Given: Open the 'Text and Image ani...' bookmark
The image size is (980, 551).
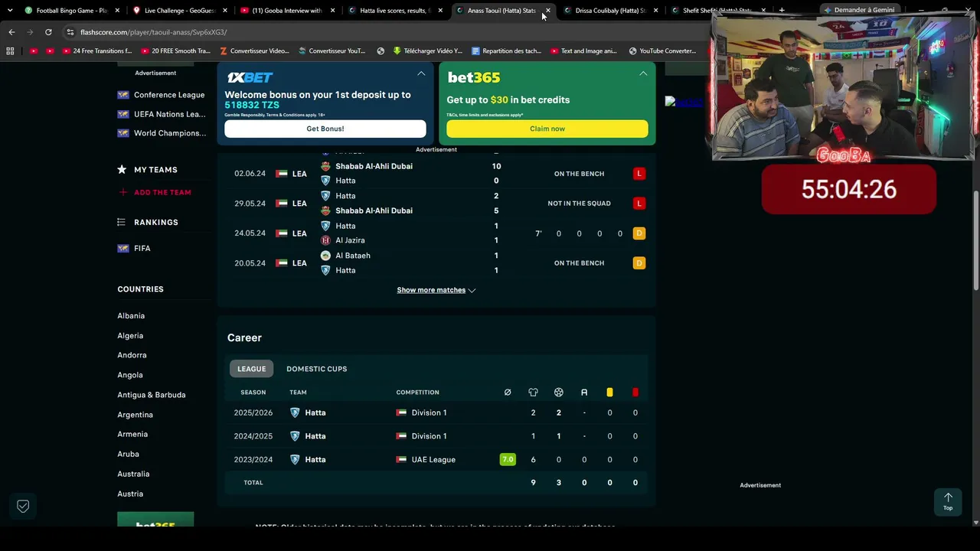Looking at the screenshot, I should point(583,51).
